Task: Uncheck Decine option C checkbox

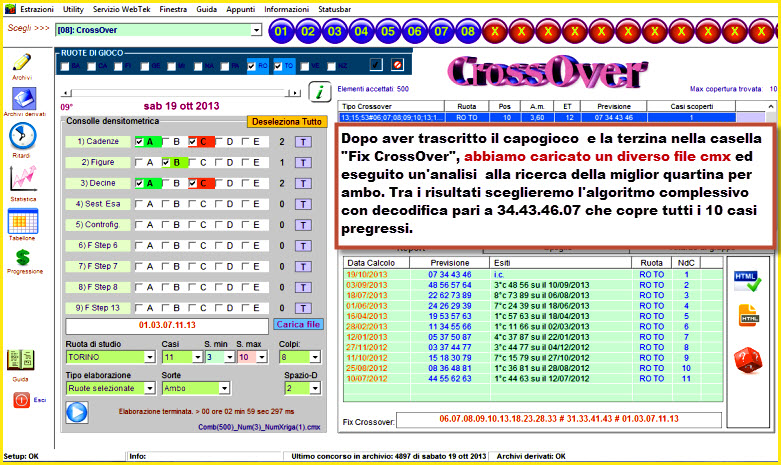Action: (192, 183)
